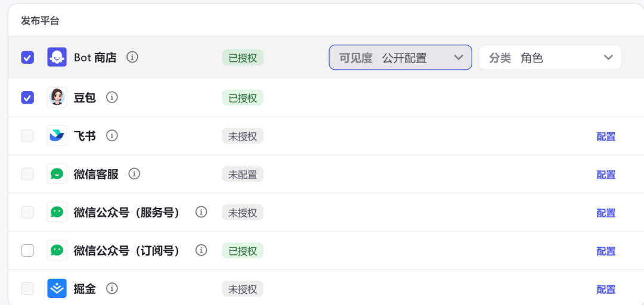This screenshot has width=644, height=305.
Task: Click info icon beside 微信公众号（服务号）
Action: 202,212
